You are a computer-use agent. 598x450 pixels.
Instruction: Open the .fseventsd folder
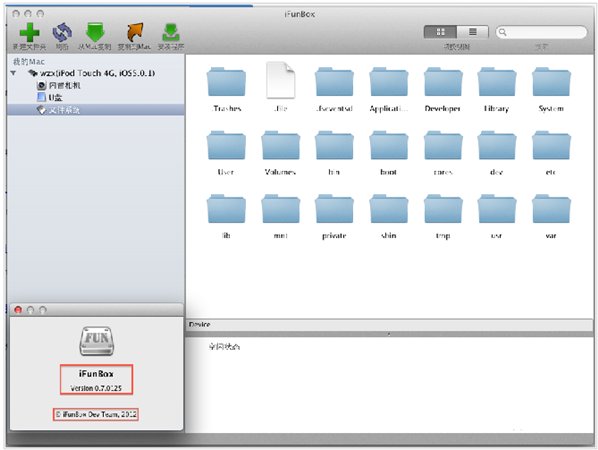pos(334,82)
